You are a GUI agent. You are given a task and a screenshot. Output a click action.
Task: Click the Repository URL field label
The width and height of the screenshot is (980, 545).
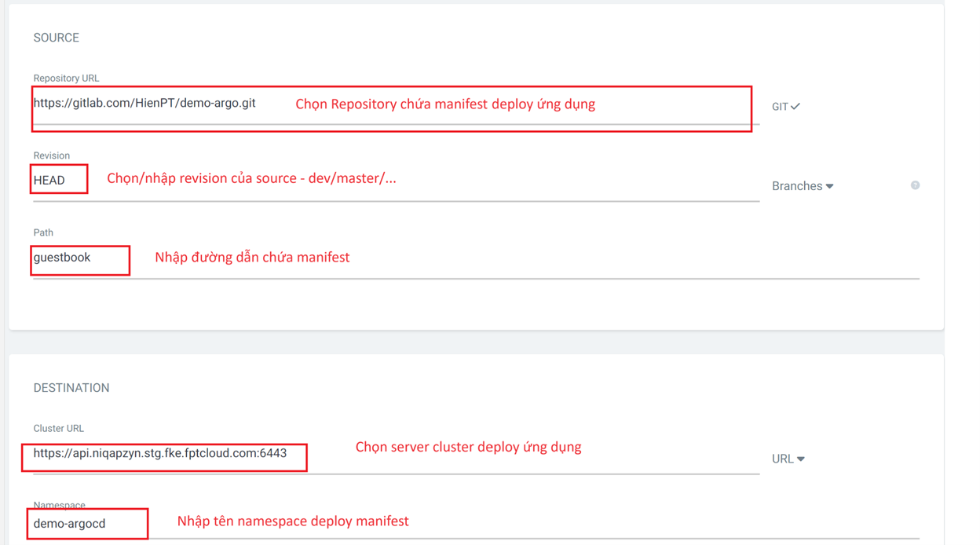click(66, 79)
